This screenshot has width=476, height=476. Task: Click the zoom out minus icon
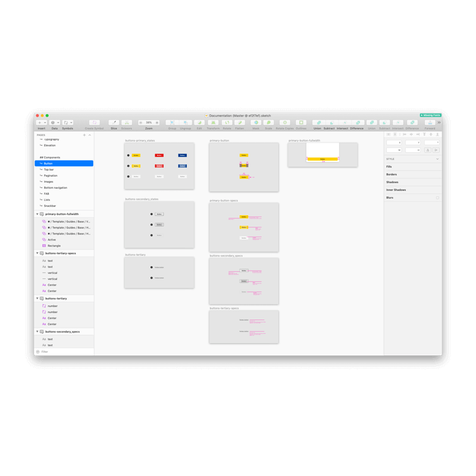pyautogui.click(x=141, y=123)
